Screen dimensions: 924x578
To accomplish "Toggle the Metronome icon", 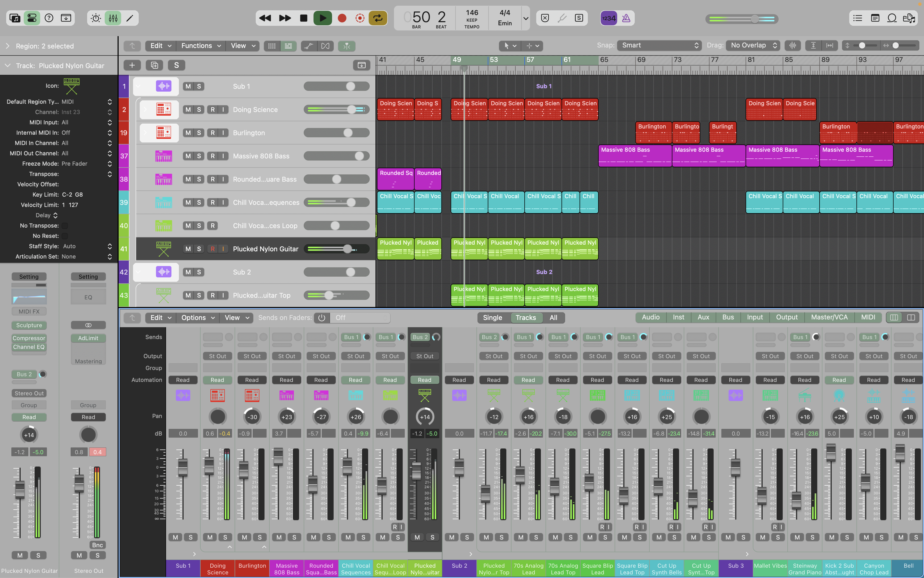I will (x=626, y=18).
